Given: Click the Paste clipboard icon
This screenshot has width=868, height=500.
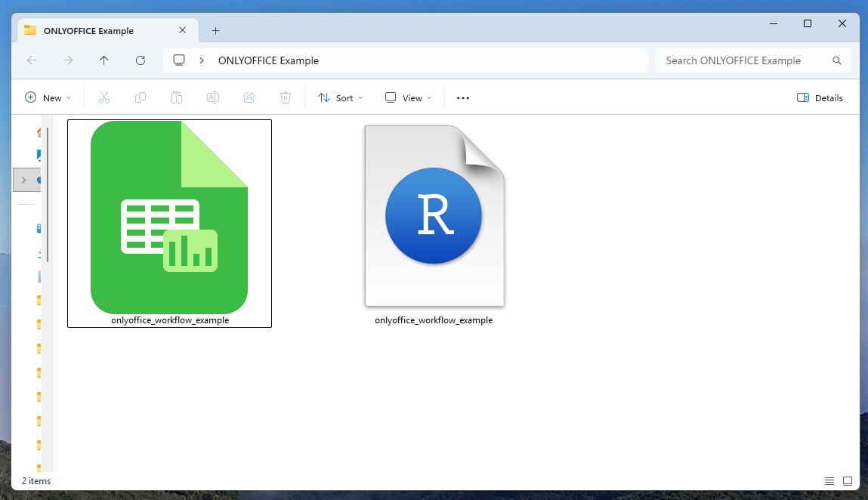Looking at the screenshot, I should pyautogui.click(x=177, y=97).
